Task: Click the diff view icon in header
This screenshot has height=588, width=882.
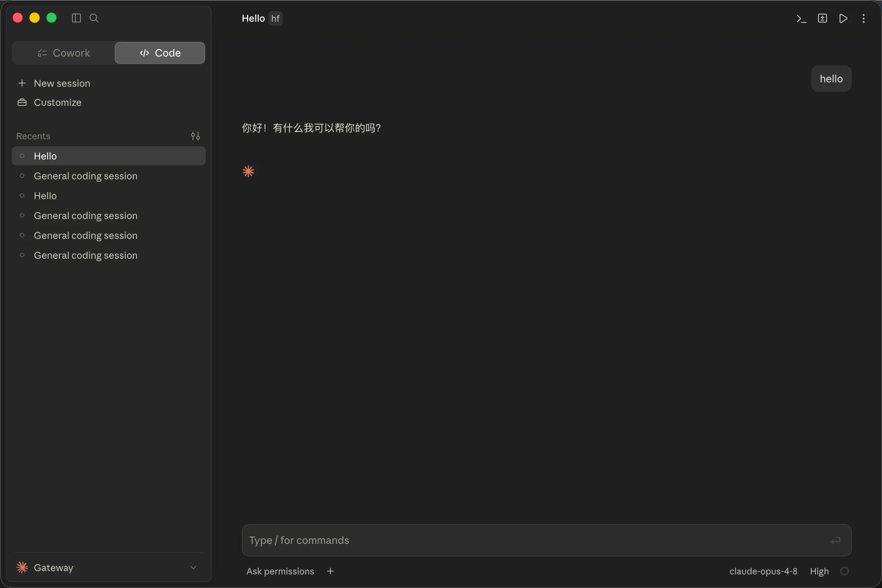Action: [822, 18]
